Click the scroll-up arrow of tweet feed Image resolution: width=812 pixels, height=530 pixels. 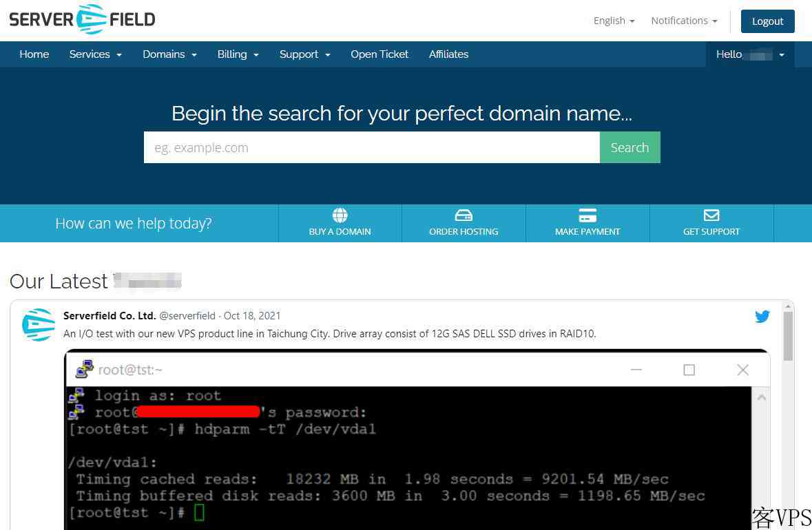(788, 306)
